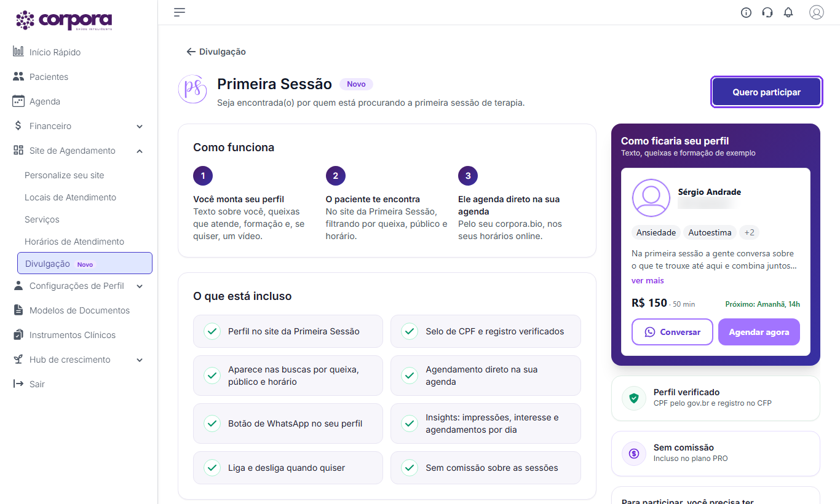Viewport: 840px width, 504px height.
Task: Click the Configurações de Perfil person icon
Action: pos(18,285)
